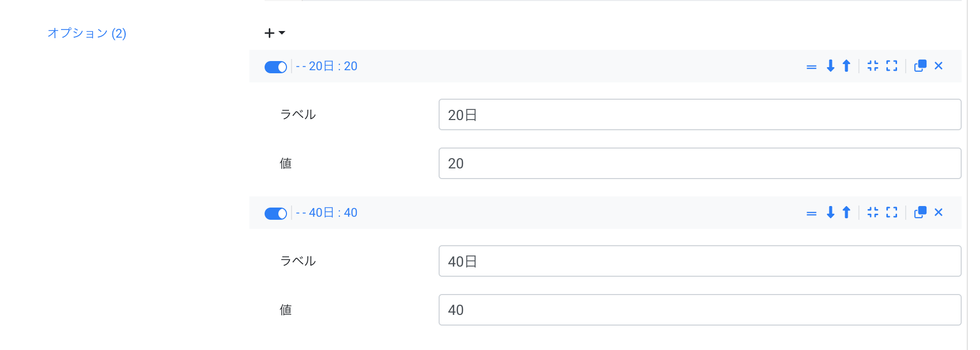
Task: Move the 40日 option down
Action: point(830,213)
